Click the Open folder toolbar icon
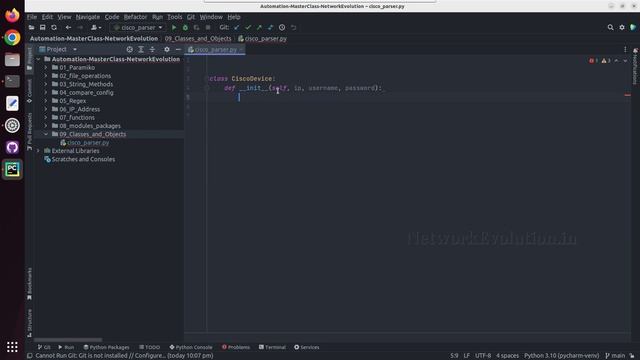The height and width of the screenshot is (360, 640). pos(31,27)
